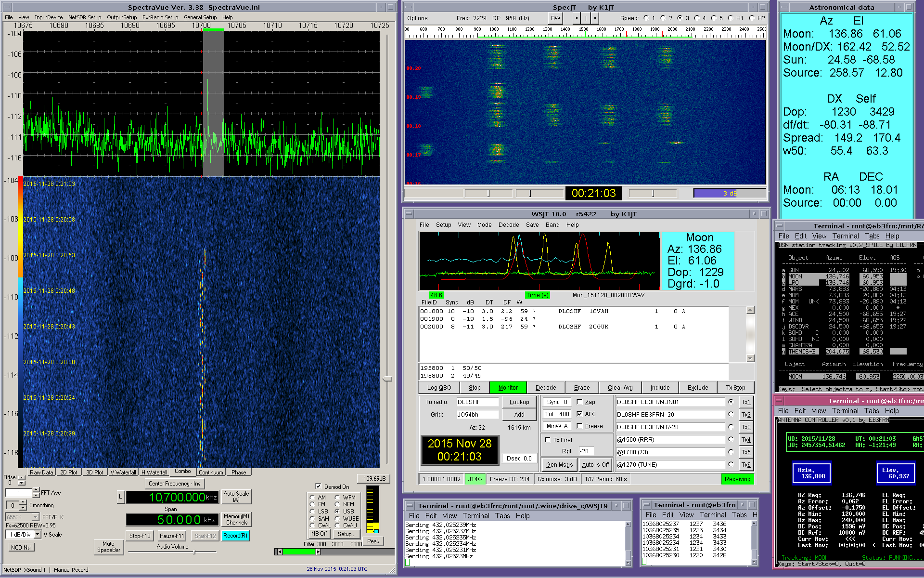Switch to the H Waterfall tab

pos(154,473)
